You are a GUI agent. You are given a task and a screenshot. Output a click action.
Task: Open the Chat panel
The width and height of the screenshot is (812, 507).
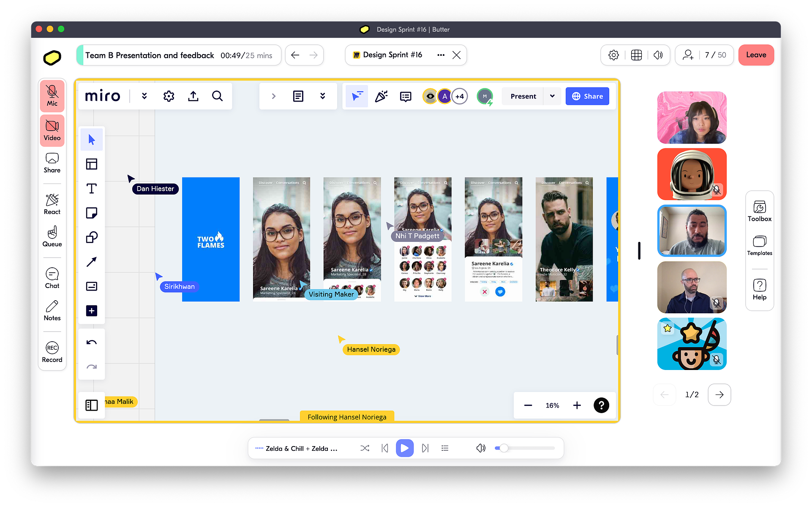(52, 279)
